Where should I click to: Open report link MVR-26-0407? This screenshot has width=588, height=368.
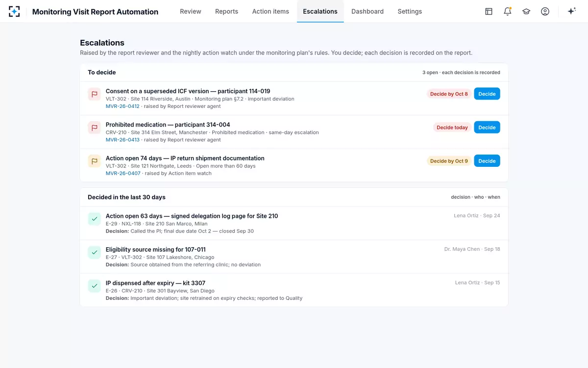pos(123,173)
